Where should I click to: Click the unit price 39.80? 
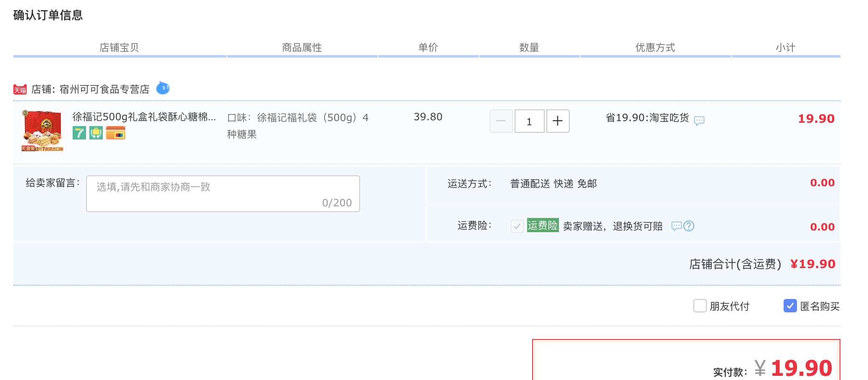(x=428, y=117)
